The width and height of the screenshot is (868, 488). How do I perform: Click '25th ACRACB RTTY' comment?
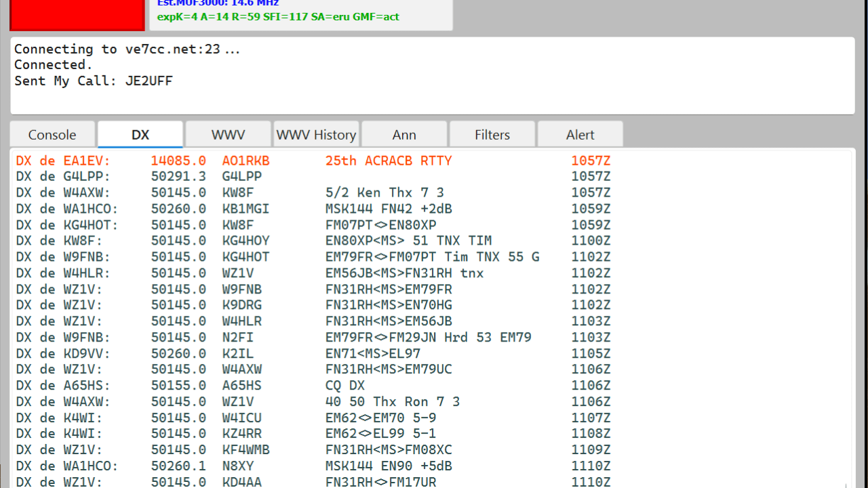click(x=389, y=161)
